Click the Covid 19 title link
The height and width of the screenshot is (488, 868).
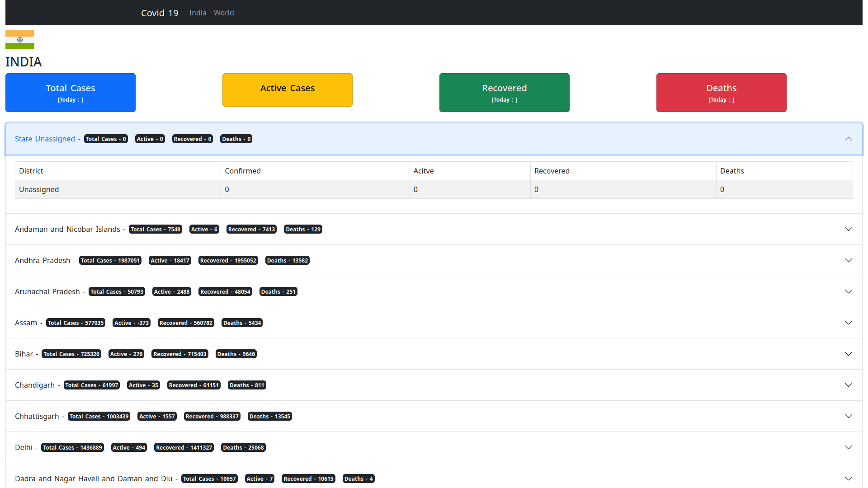(159, 13)
